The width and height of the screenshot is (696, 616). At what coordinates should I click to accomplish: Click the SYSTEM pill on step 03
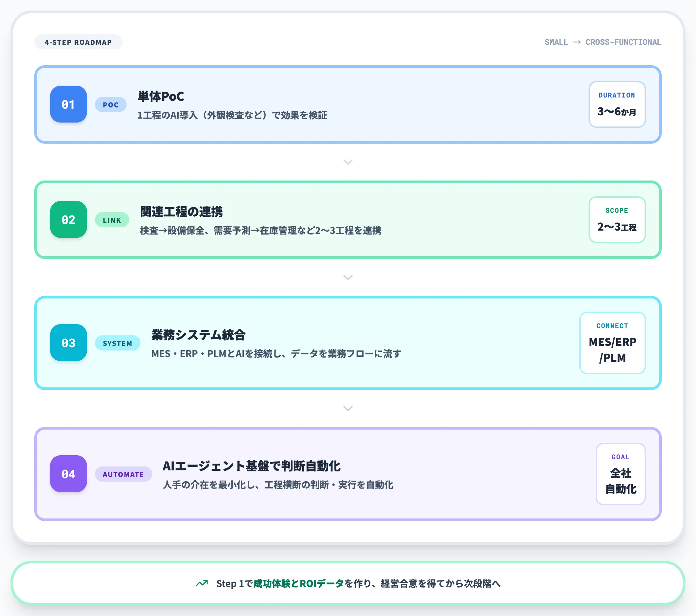(x=117, y=343)
